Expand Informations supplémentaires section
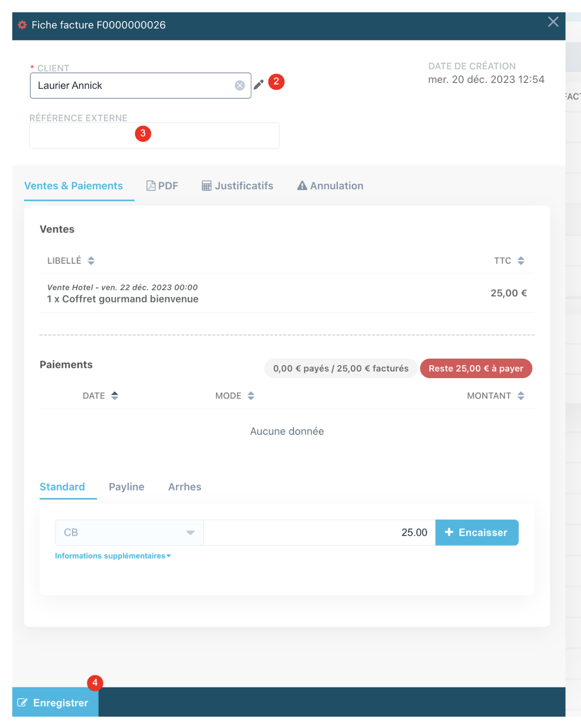This screenshot has width=581, height=728. pos(112,556)
